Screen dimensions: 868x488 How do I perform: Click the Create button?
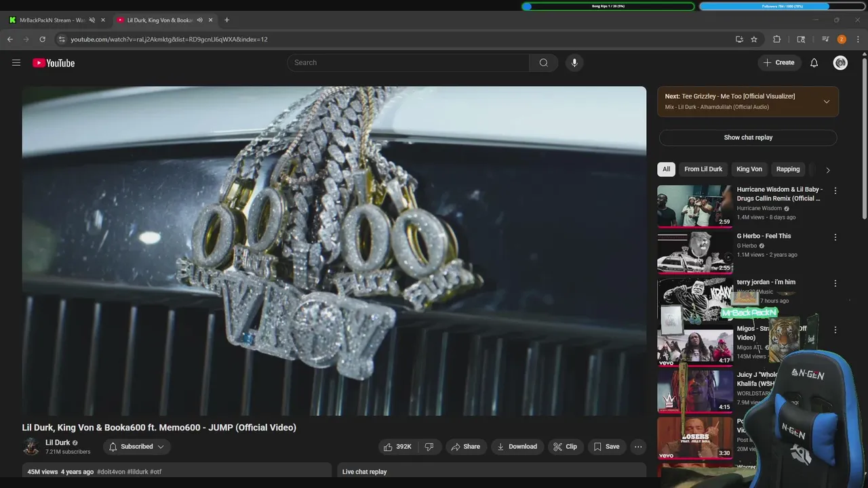pyautogui.click(x=778, y=62)
